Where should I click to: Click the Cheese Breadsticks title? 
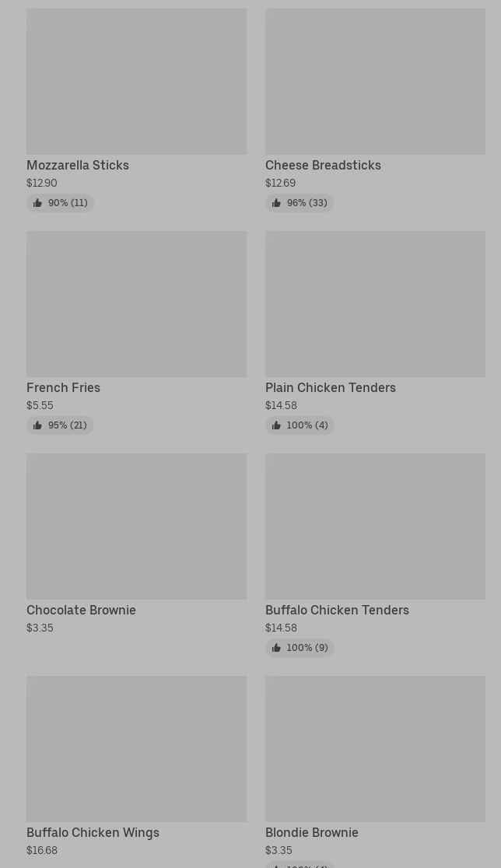324,166
